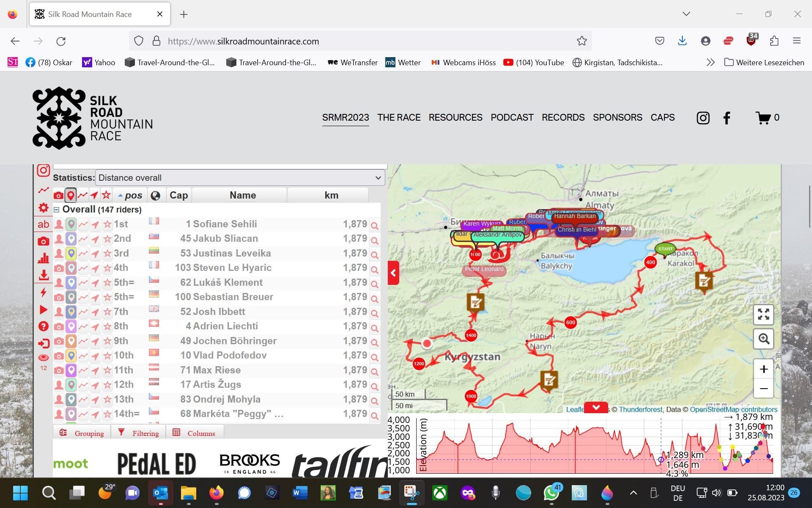Screen dimensions: 812x508
Task: Click the globe country column header
Action: coord(155,195)
